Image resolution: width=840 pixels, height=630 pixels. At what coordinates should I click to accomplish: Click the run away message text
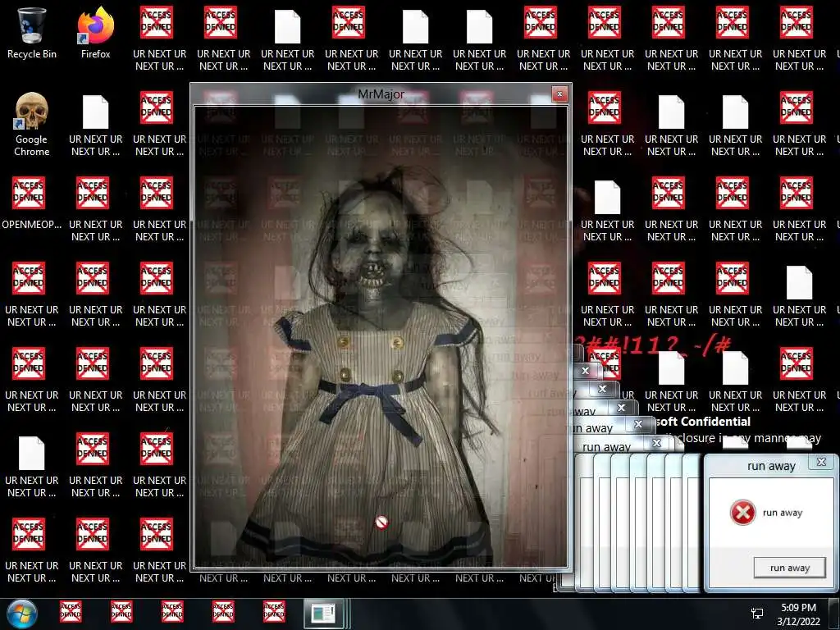783,513
